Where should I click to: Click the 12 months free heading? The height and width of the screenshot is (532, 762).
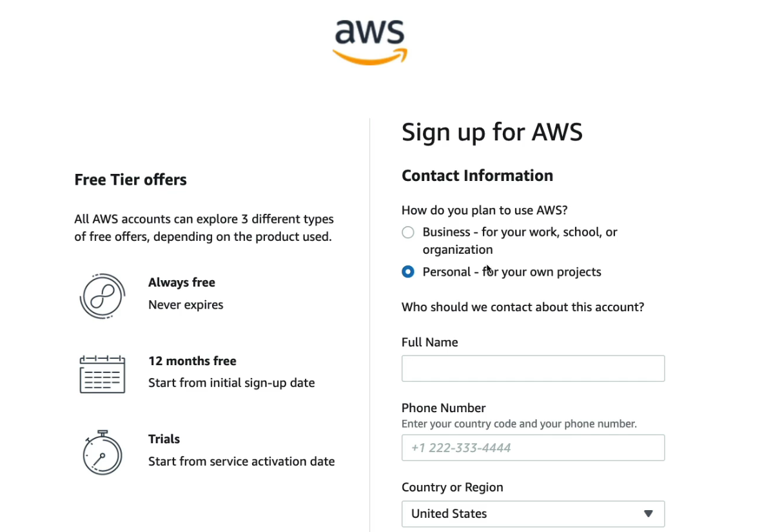coord(193,361)
